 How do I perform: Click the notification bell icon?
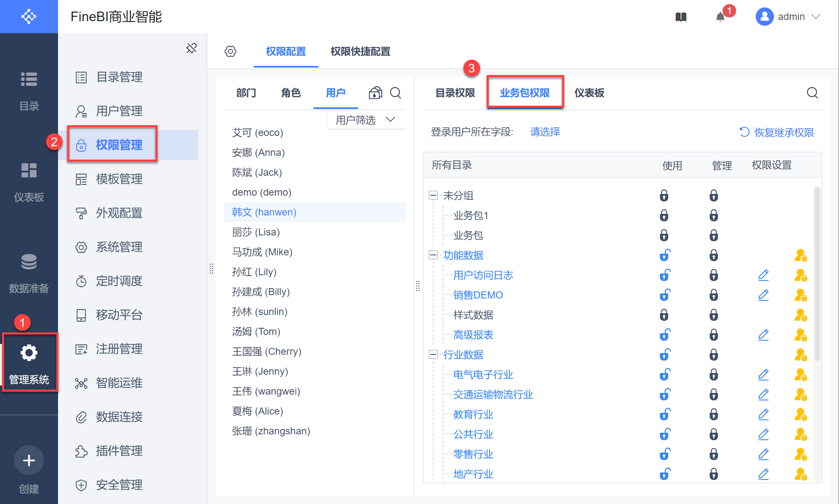point(720,17)
